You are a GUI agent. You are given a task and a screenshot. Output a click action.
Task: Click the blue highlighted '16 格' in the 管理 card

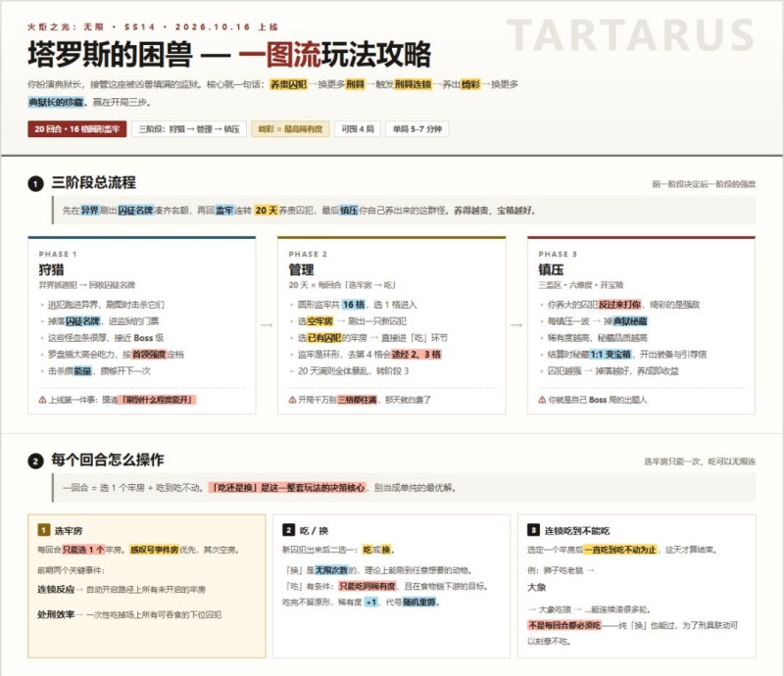point(355,305)
